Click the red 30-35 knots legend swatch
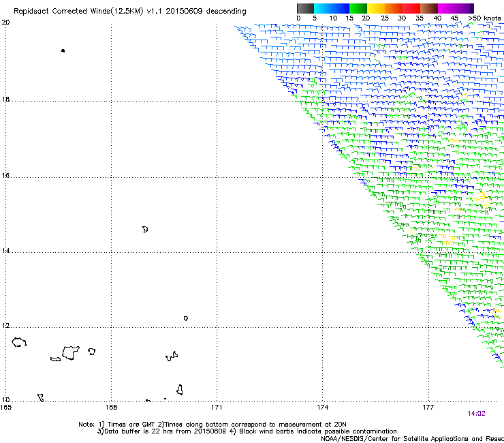The width and height of the screenshot is (504, 443). coord(411,8)
